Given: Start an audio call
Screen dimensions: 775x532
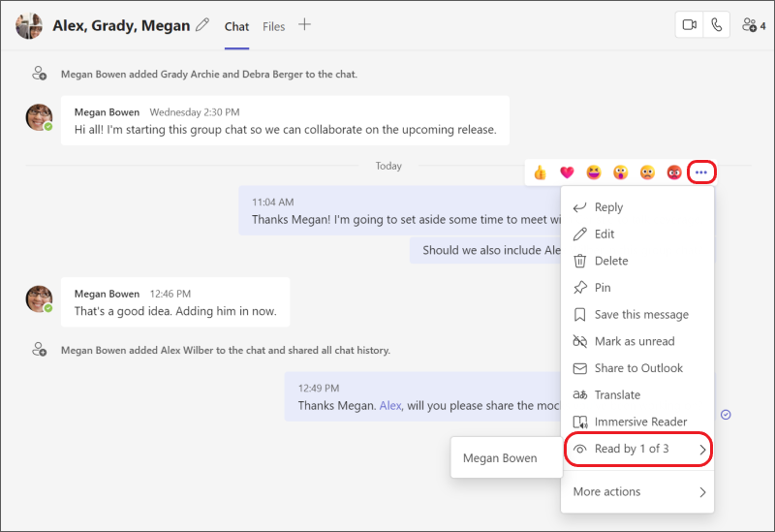Looking at the screenshot, I should click(717, 25).
